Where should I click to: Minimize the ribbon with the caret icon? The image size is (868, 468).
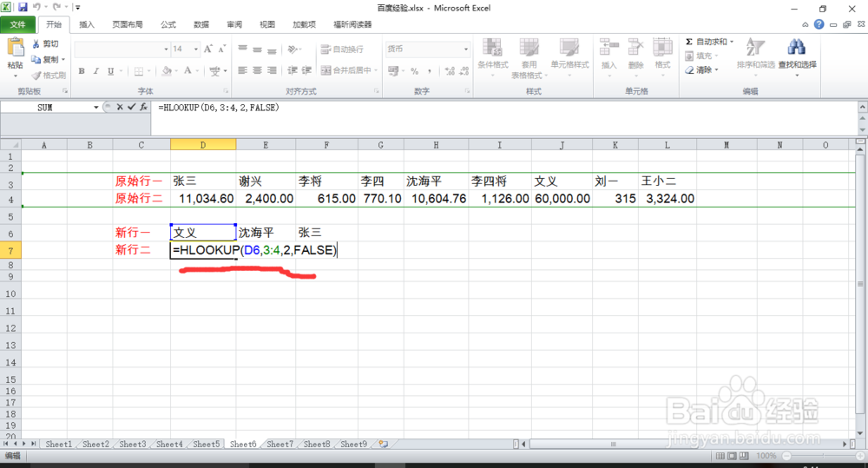click(806, 25)
